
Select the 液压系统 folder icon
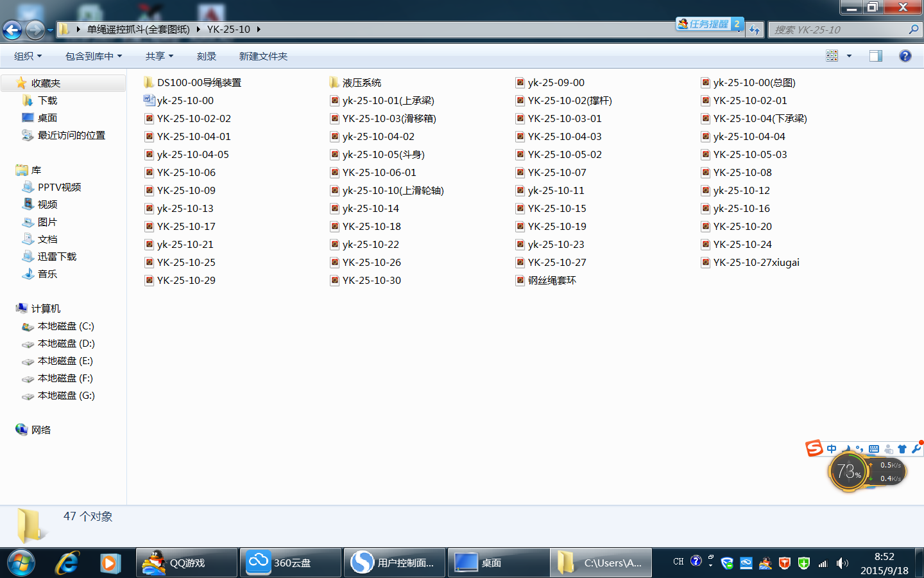click(334, 82)
